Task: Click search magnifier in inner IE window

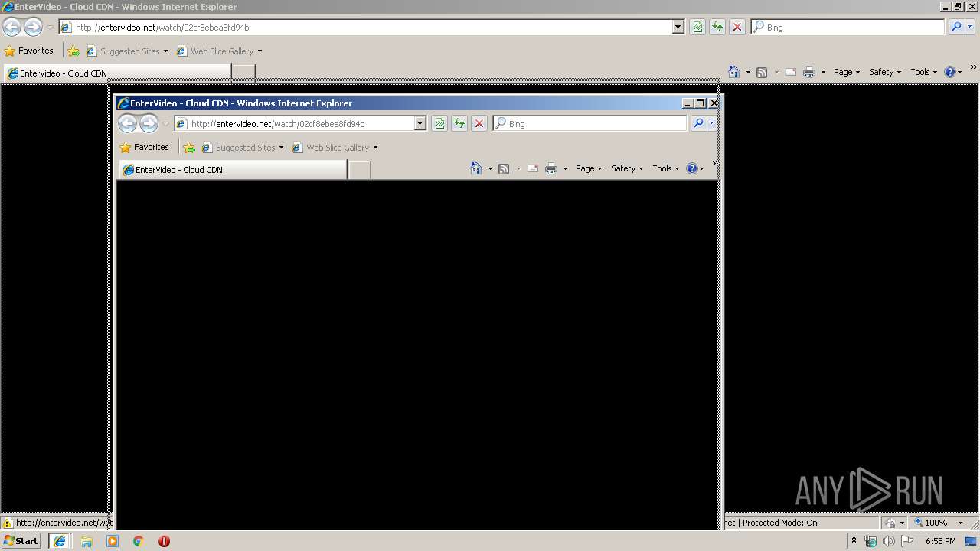Action: pyautogui.click(x=698, y=123)
